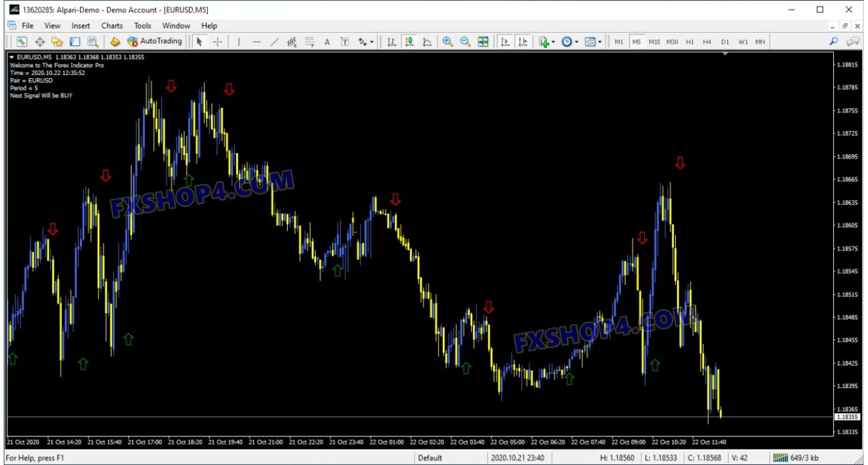Image resolution: width=868 pixels, height=465 pixels.
Task: Click the Zoom Out magnifier icon
Action: [x=465, y=42]
